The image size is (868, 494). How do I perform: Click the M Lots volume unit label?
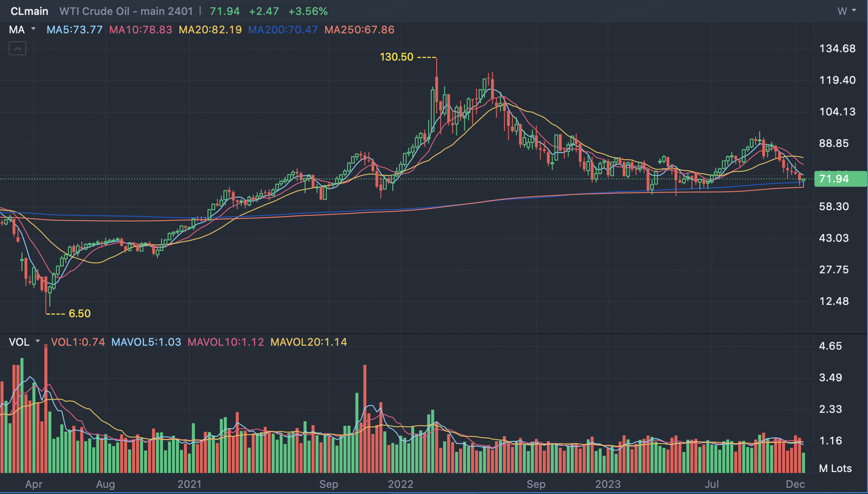(x=835, y=469)
